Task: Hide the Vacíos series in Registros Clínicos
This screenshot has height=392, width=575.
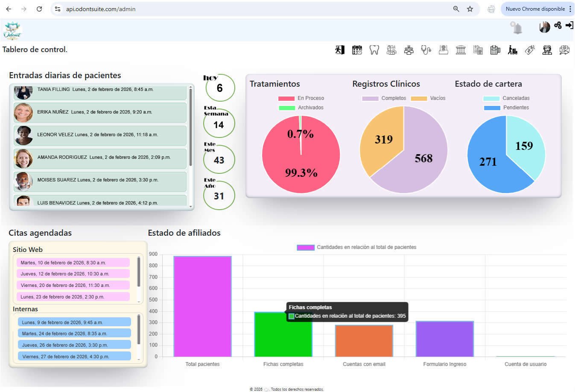Action: (x=428, y=98)
